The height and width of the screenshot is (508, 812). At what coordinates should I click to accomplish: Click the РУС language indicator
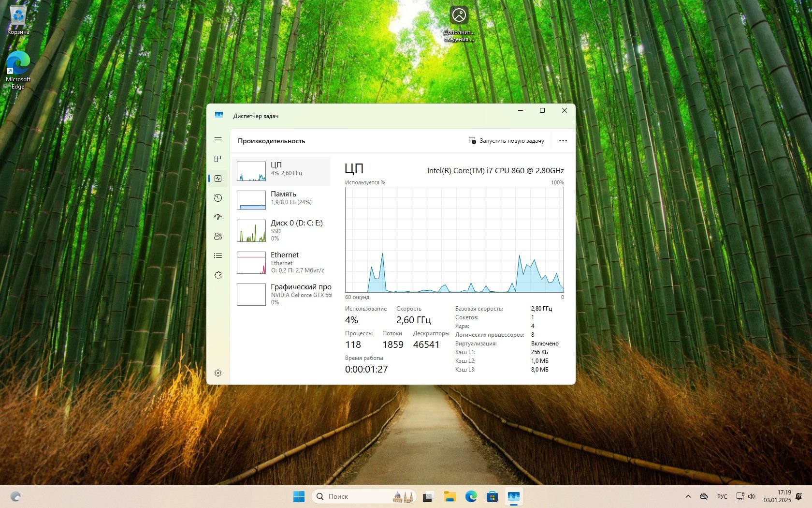click(x=722, y=496)
